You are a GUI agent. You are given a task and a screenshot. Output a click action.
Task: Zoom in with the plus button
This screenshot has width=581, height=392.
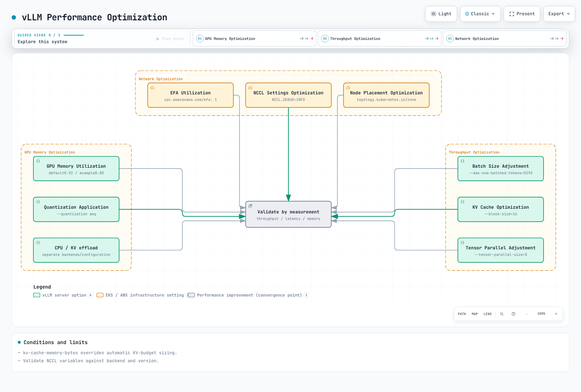pyautogui.click(x=556, y=314)
